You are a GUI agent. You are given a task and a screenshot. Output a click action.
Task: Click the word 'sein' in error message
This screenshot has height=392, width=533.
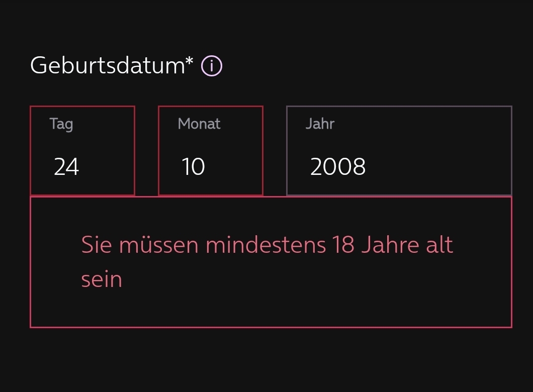click(102, 280)
